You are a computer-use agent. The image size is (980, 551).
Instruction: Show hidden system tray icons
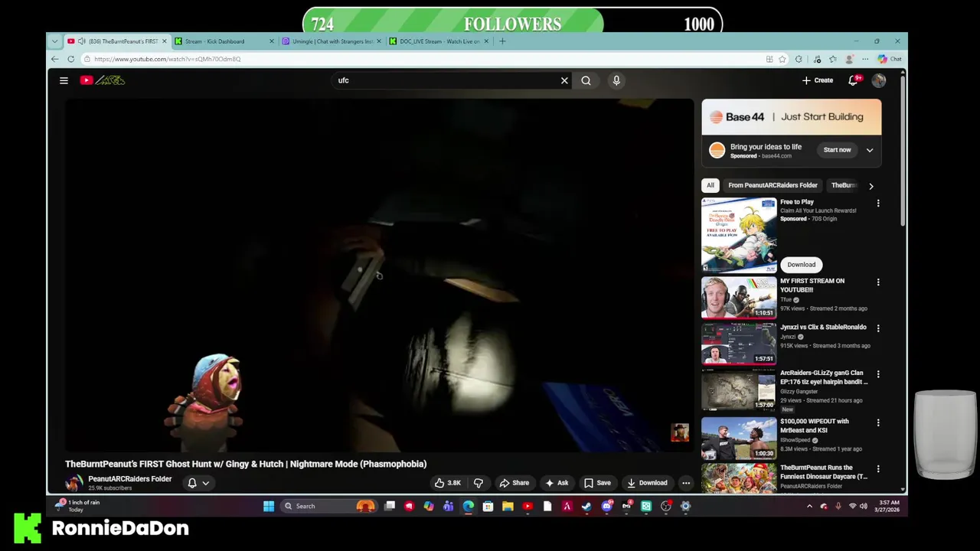[x=809, y=506]
